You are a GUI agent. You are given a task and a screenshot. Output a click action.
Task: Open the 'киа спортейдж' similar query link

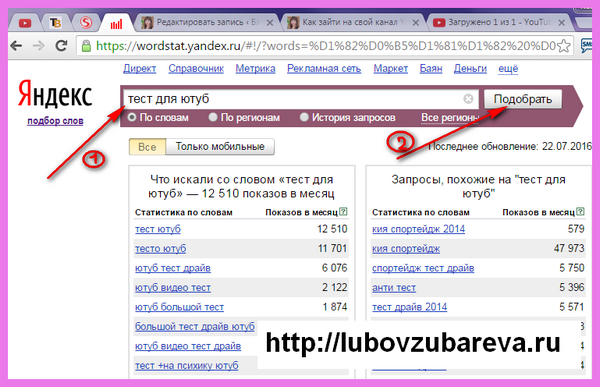[406, 249]
